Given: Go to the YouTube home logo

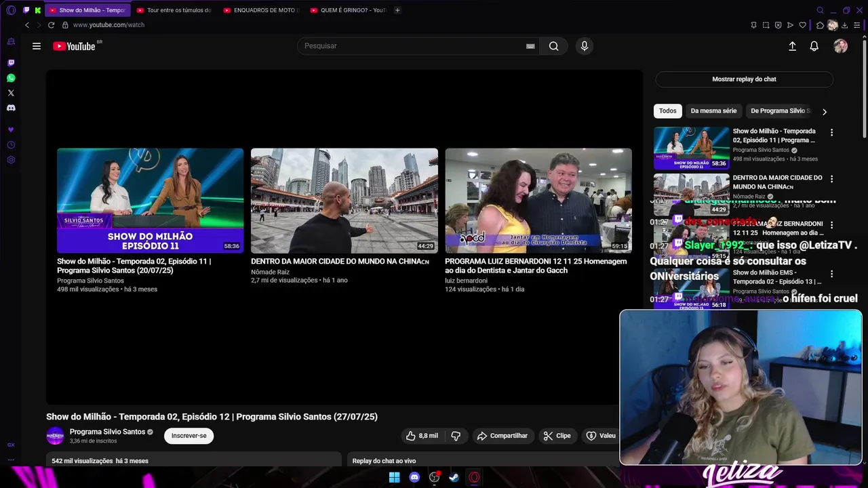Looking at the screenshot, I should [74, 46].
